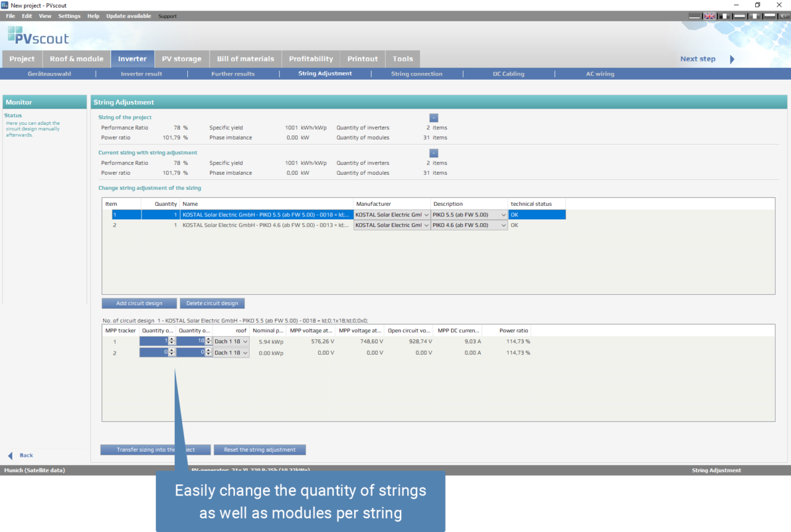Open the Further results sub-tab

coord(233,74)
